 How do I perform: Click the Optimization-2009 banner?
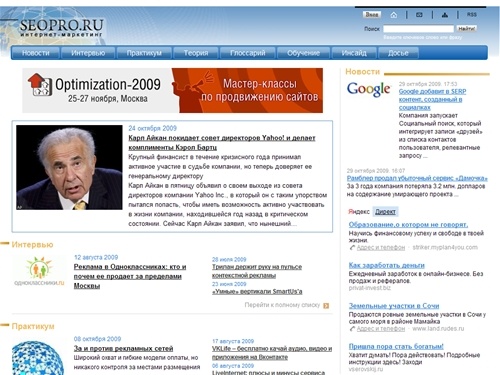(173, 90)
